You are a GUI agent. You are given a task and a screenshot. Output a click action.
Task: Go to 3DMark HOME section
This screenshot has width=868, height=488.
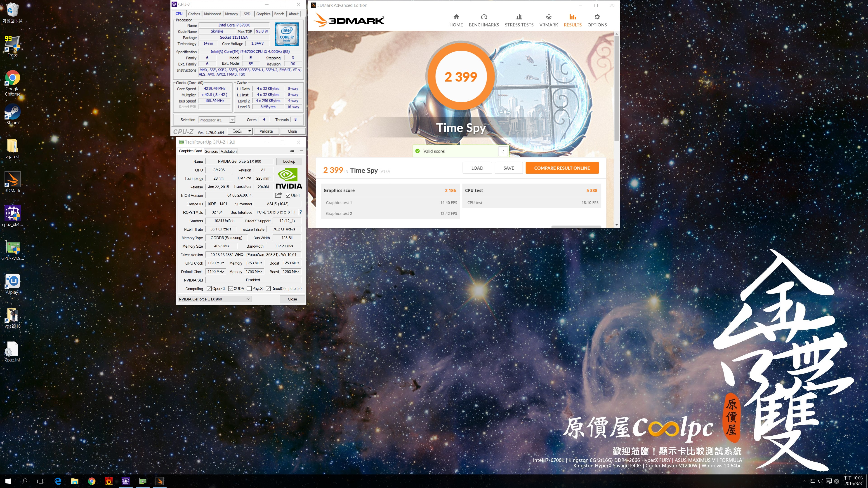point(456,21)
